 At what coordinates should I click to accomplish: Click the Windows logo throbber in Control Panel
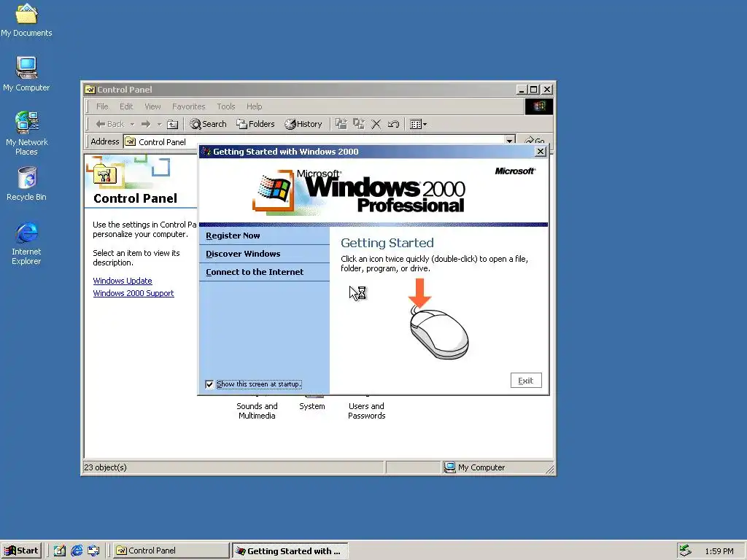coord(539,106)
